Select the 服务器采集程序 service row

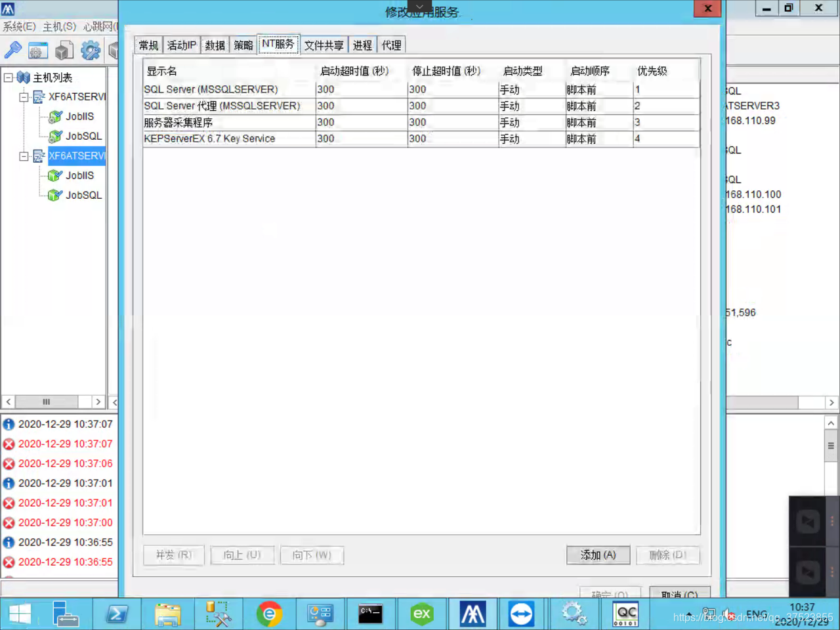pyautogui.click(x=421, y=122)
